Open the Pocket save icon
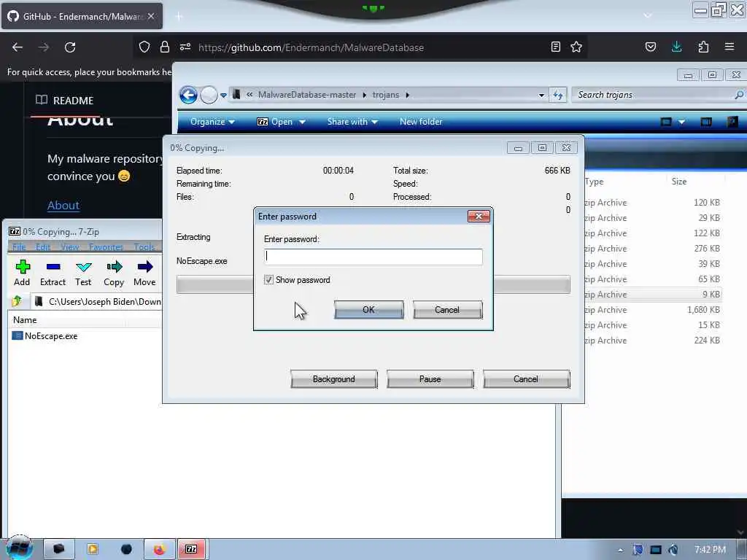This screenshot has width=747, height=560. click(x=650, y=47)
